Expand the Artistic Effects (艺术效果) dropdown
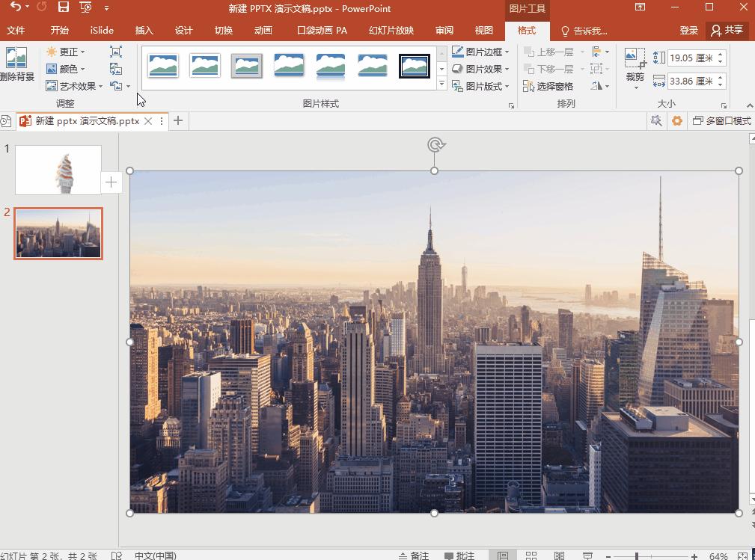This screenshot has width=755, height=560. pos(75,86)
